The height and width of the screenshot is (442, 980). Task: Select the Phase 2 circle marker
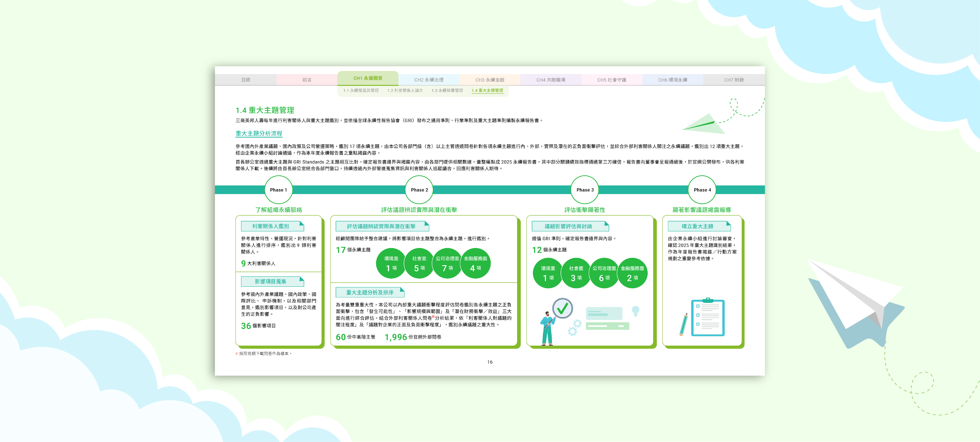coord(419,190)
